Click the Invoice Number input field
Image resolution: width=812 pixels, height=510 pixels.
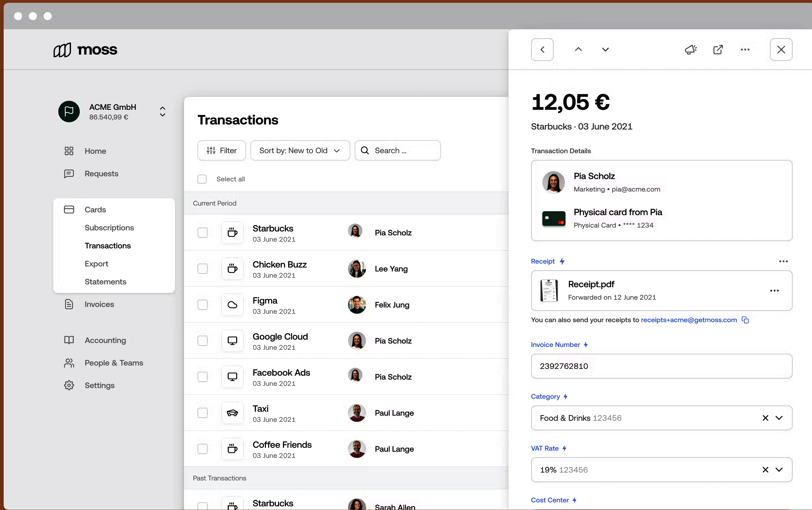661,366
